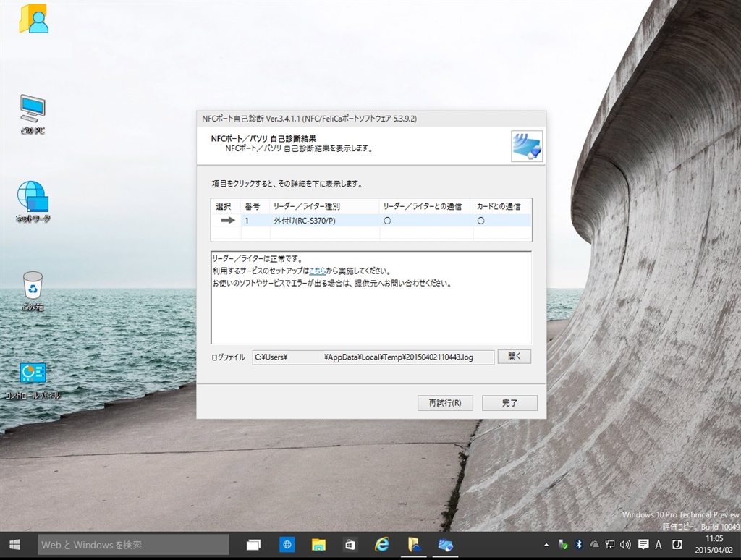
Task: Click the Windows Start button
Action: point(15,545)
